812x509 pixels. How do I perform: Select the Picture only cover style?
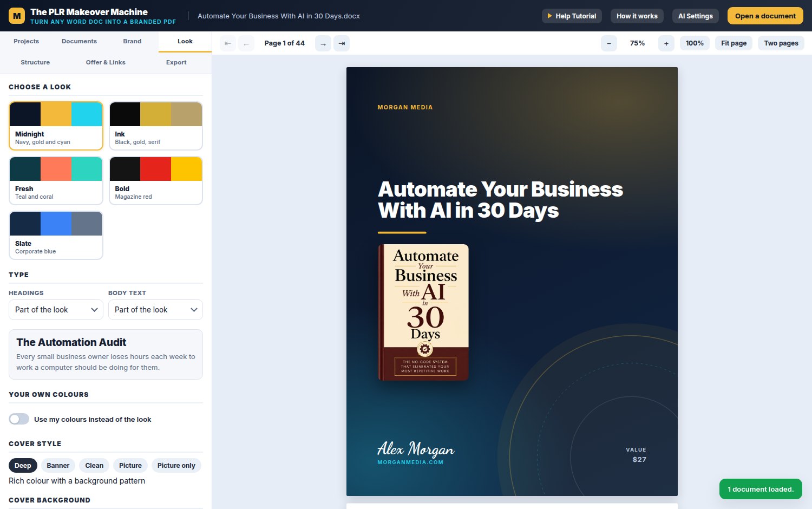click(x=176, y=465)
